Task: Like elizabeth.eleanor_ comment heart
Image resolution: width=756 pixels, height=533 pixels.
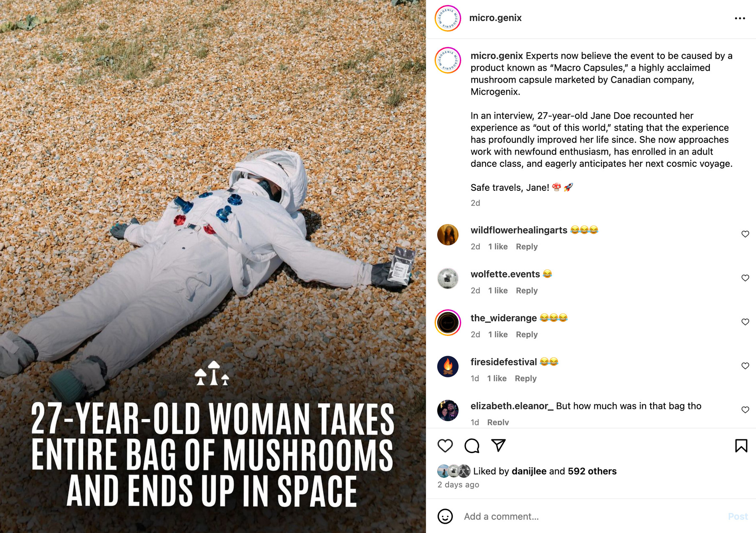Action: [x=745, y=410]
